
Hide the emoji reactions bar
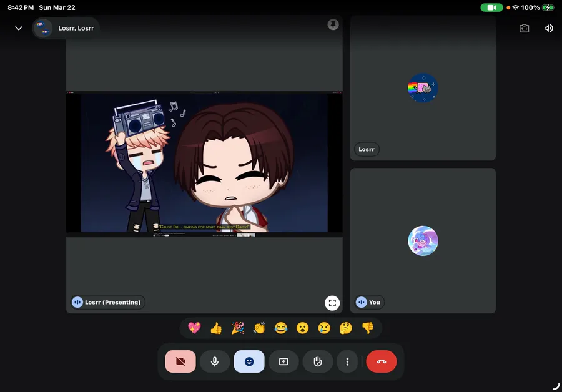point(249,361)
